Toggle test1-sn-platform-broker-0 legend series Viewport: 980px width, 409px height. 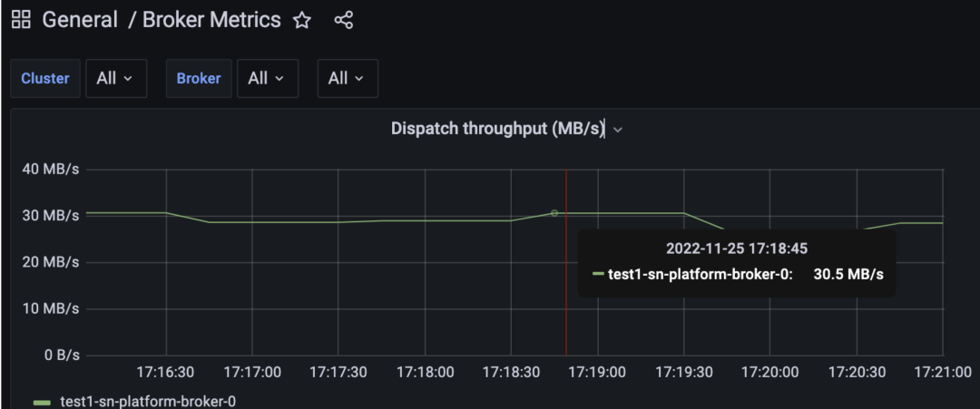148,402
